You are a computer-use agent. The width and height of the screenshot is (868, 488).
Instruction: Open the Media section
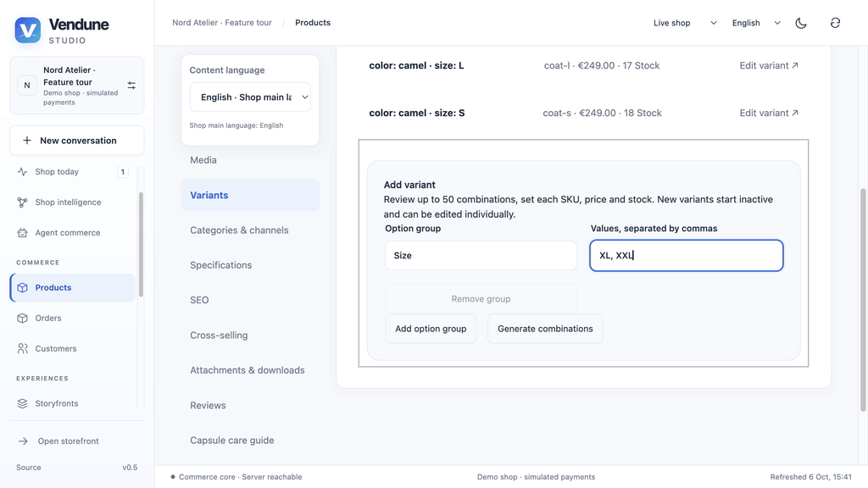(250, 160)
